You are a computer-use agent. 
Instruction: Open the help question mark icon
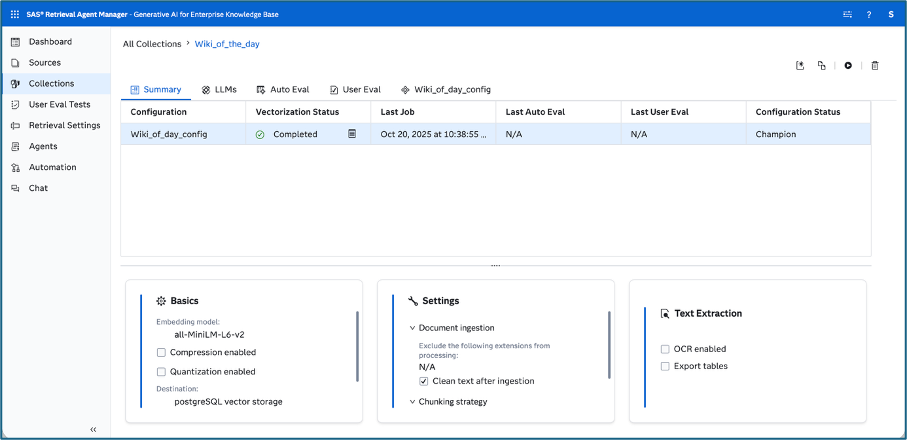pos(869,14)
